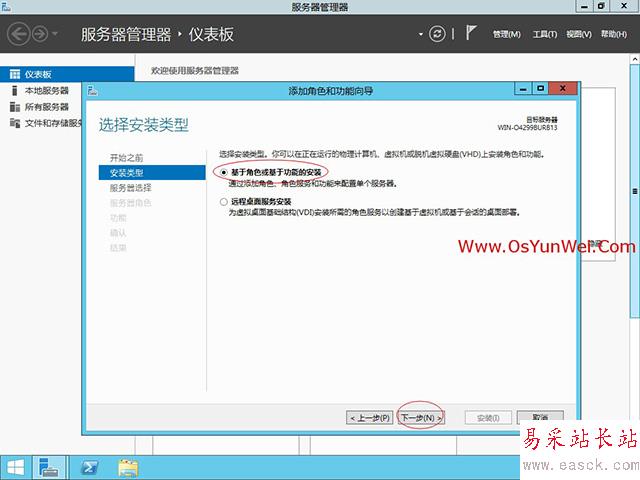Click the 欢迎使用服务器管理器 heading
Screen dimensions: 640x480
pos(195,71)
